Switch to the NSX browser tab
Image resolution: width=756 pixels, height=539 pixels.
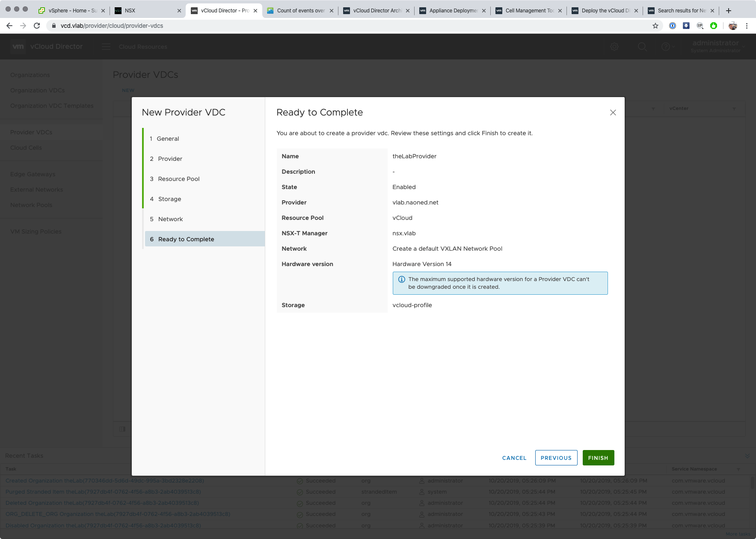point(145,11)
